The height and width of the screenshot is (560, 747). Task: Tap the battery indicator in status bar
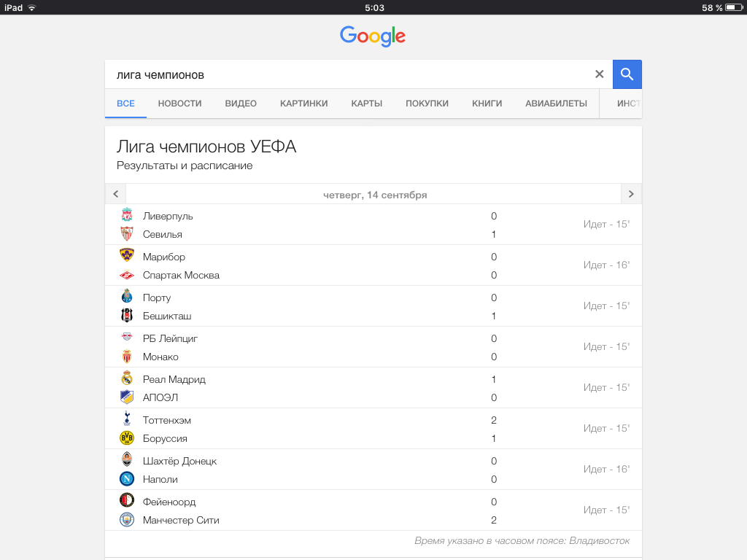click(732, 7)
